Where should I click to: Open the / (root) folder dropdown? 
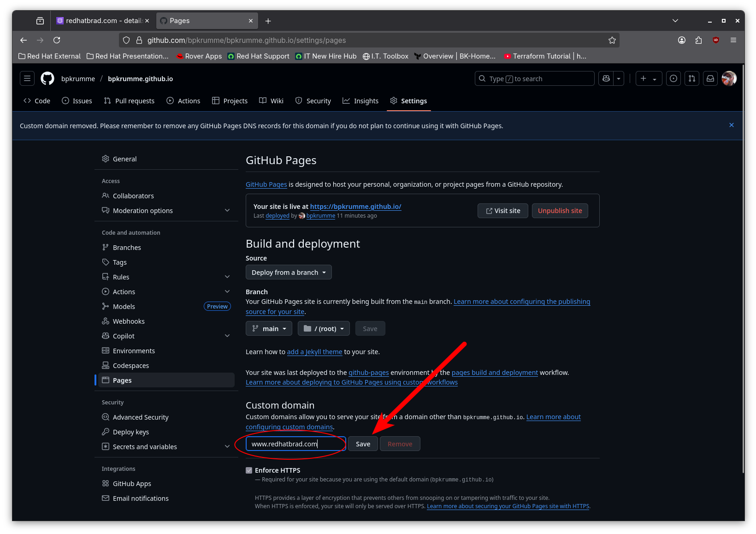324,329
